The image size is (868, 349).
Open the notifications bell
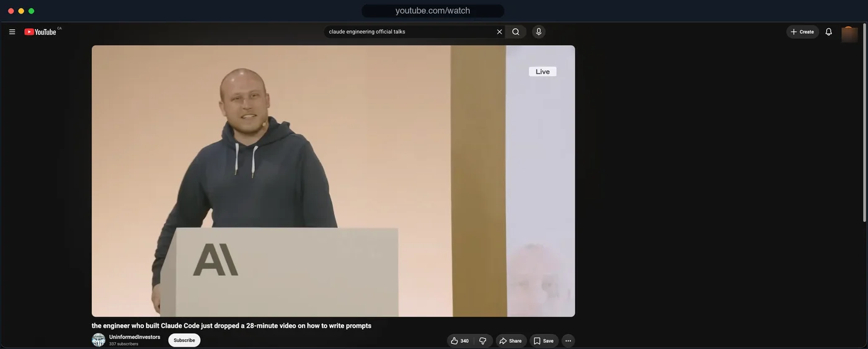pyautogui.click(x=828, y=32)
